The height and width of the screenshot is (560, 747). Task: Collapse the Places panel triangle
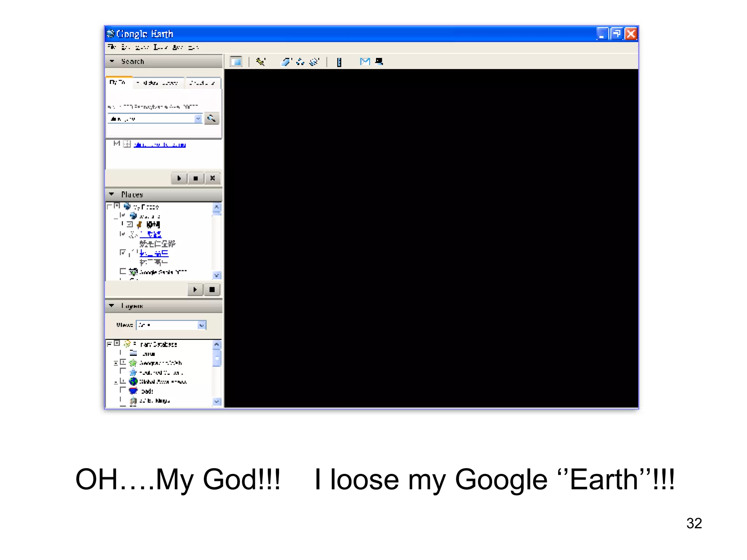[112, 194]
